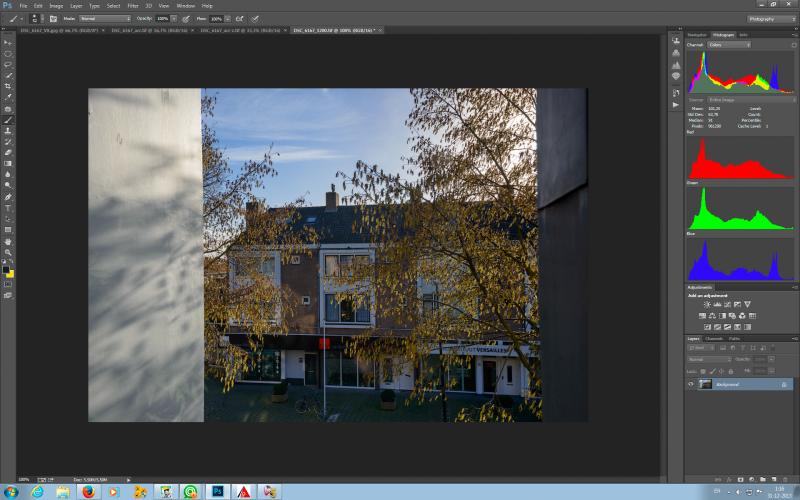Select the Blur tool

8,174
